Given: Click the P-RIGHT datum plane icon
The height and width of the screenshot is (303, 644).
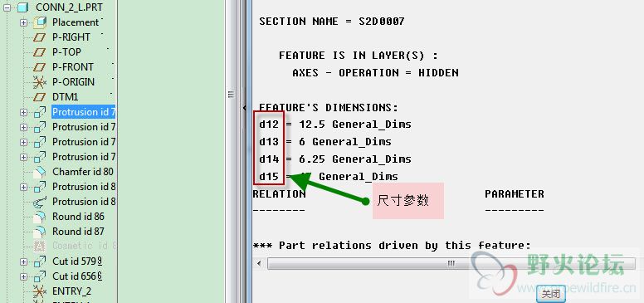Looking at the screenshot, I should tap(40, 37).
